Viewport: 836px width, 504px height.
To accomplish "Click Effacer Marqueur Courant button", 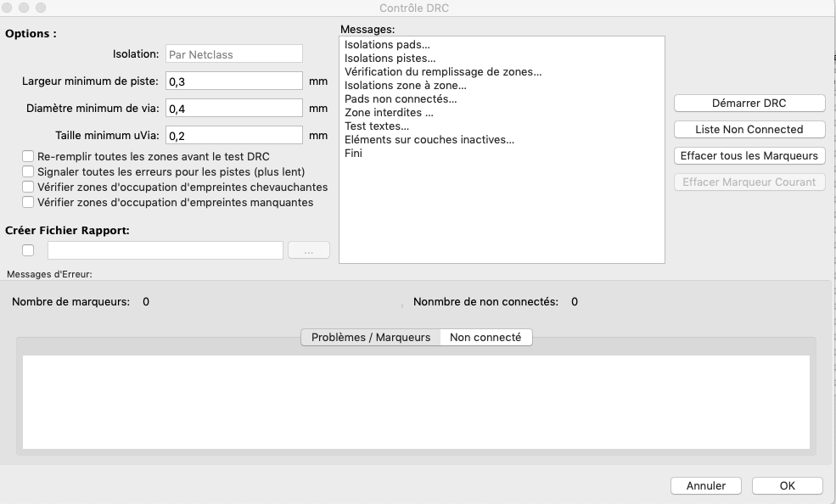I will [749, 182].
